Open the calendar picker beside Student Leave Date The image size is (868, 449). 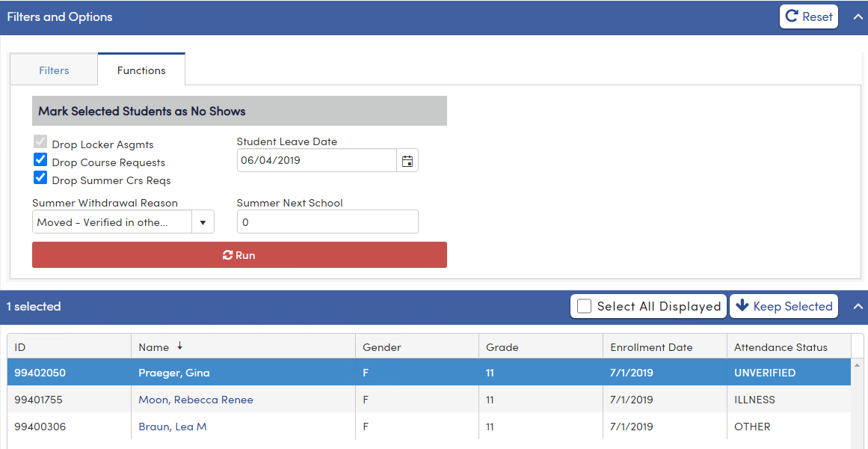(407, 159)
